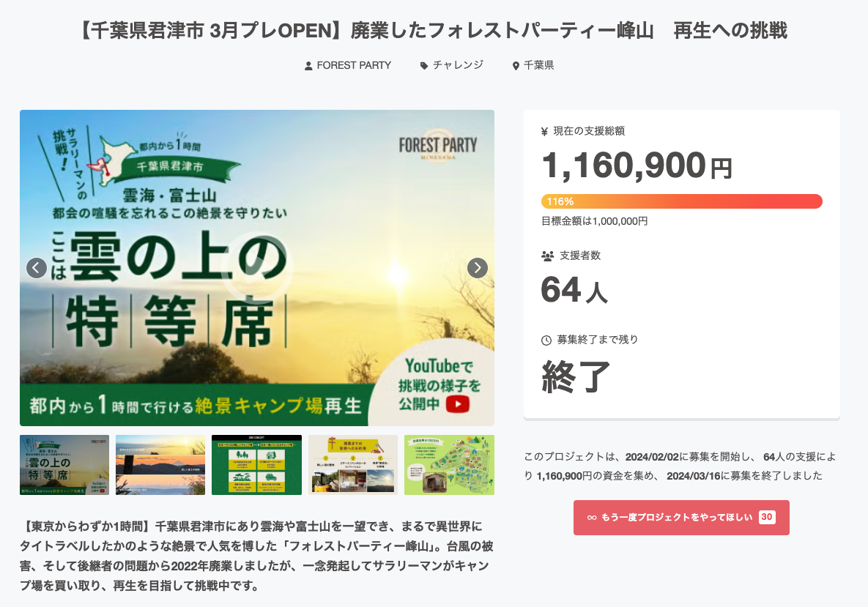Click the tag icon next to チャレンジ
Image resolution: width=868 pixels, height=607 pixels.
click(x=423, y=66)
